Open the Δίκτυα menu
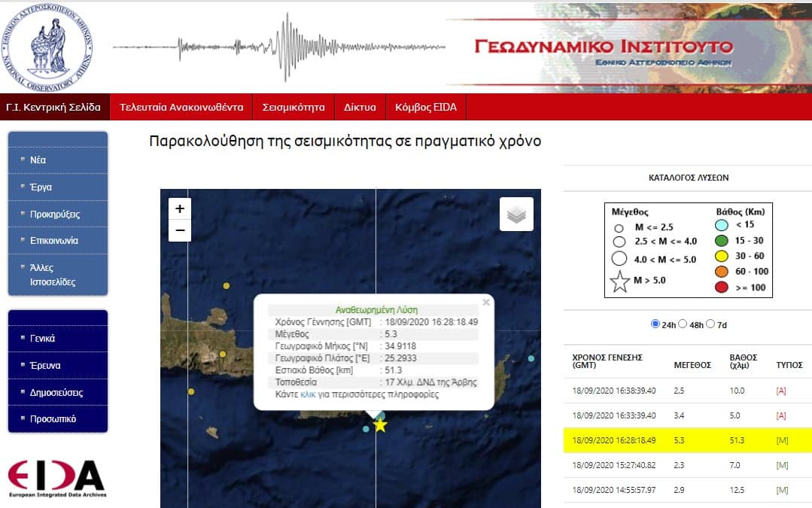This screenshot has height=508, width=812. point(360,107)
